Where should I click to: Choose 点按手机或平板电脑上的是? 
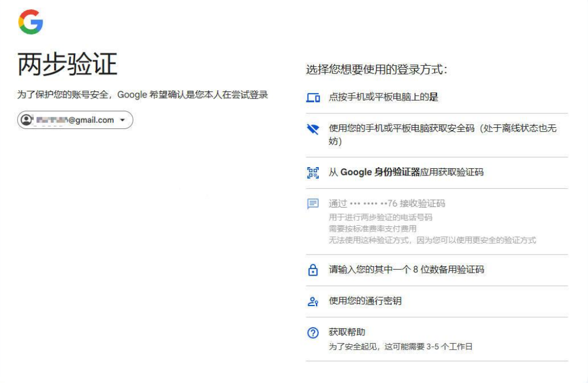coord(437,97)
